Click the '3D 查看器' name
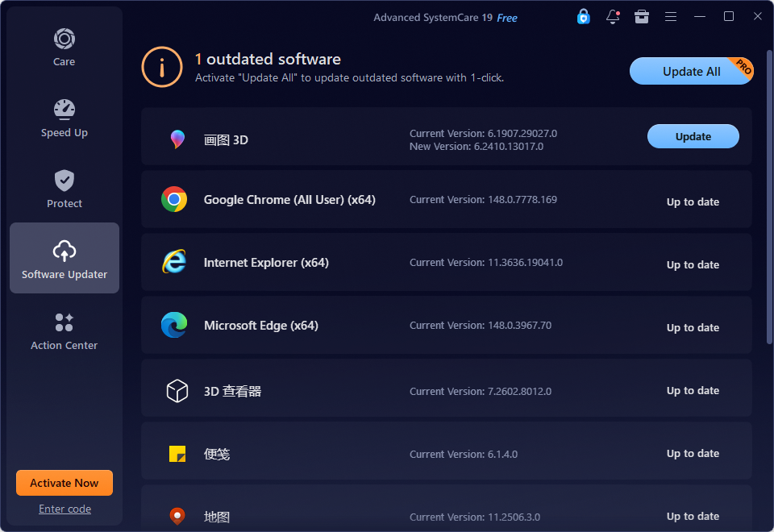 (x=232, y=392)
